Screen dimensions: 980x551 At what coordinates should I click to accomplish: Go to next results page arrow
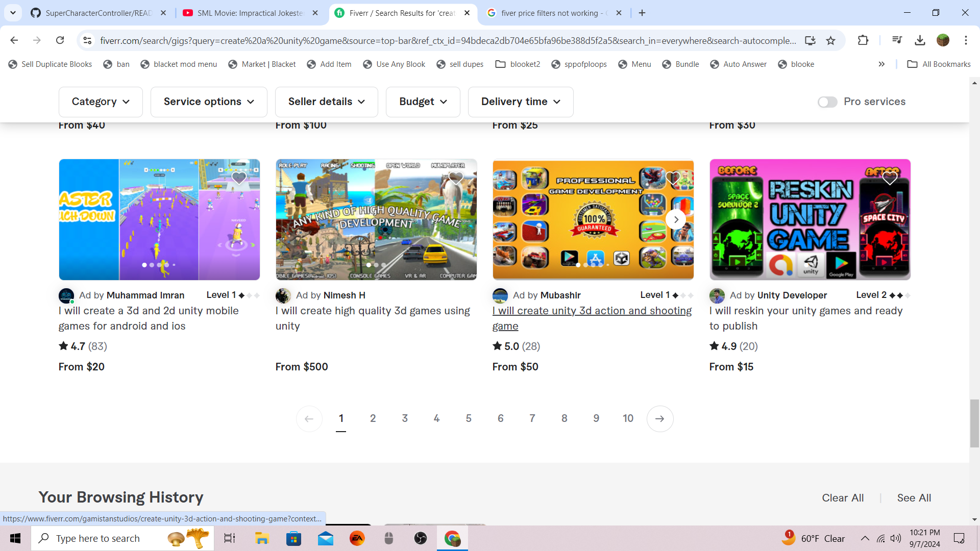(x=659, y=419)
